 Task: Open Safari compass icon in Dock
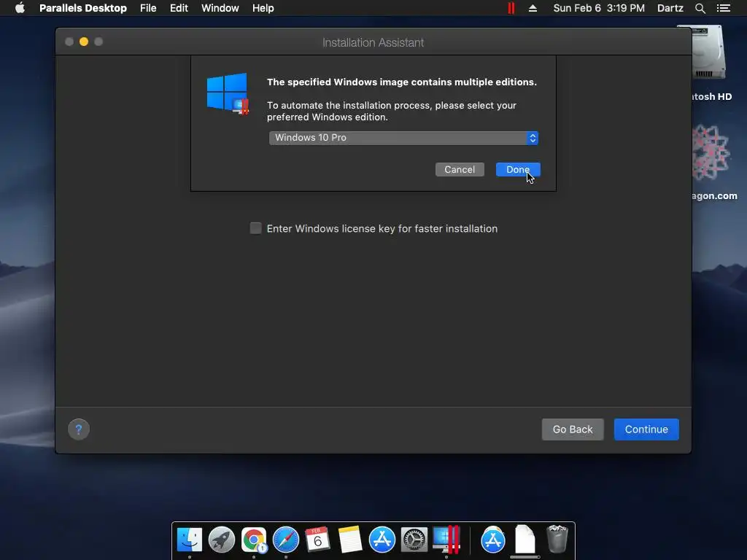pos(286,540)
